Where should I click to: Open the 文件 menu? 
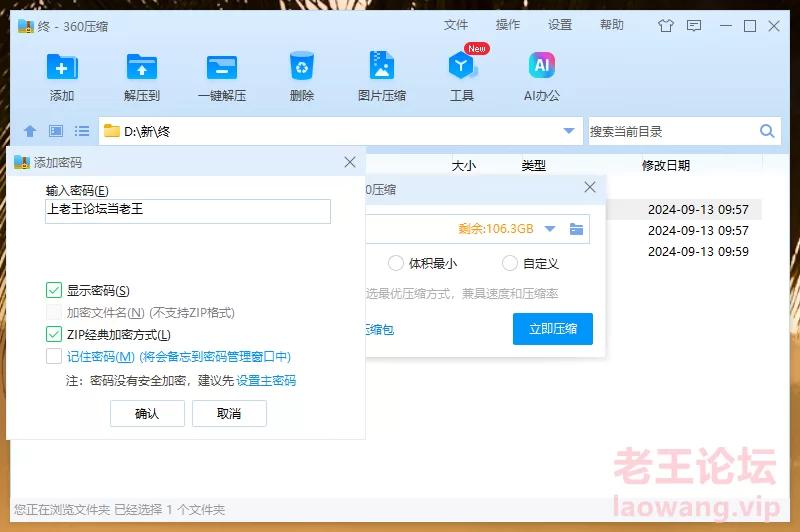point(456,25)
